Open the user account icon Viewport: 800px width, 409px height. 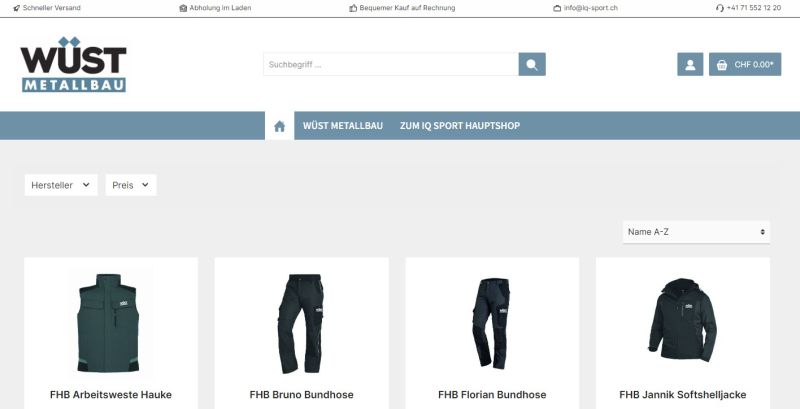(x=690, y=64)
